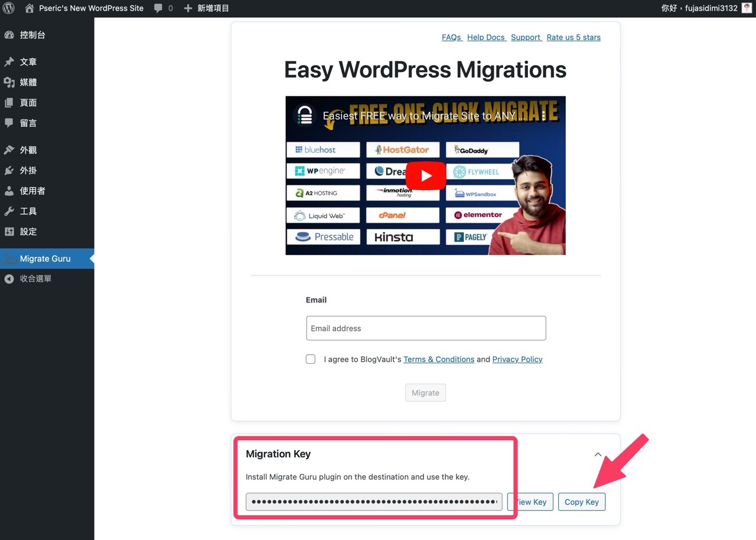This screenshot has height=540, width=756.
Task: Click the Easy WordPress Migrations heading
Action: click(x=425, y=70)
